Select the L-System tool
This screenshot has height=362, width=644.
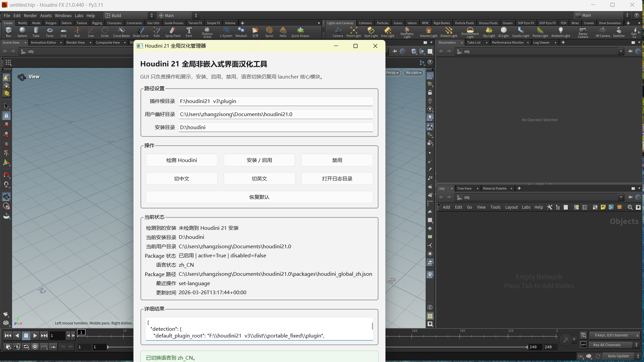point(226,32)
